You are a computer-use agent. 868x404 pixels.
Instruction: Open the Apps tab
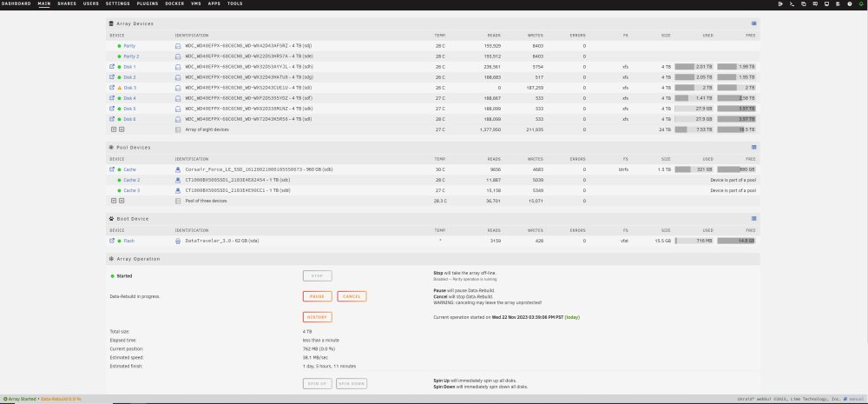pos(214,3)
